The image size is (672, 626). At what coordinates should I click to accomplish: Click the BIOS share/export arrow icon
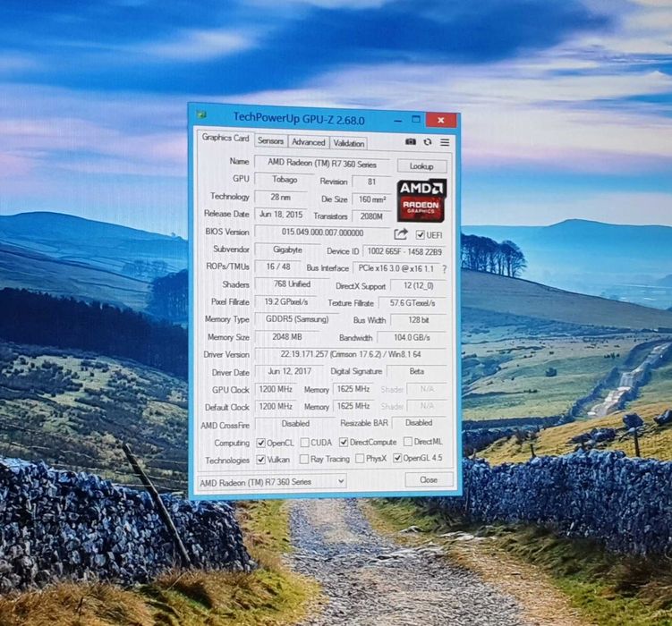401,233
